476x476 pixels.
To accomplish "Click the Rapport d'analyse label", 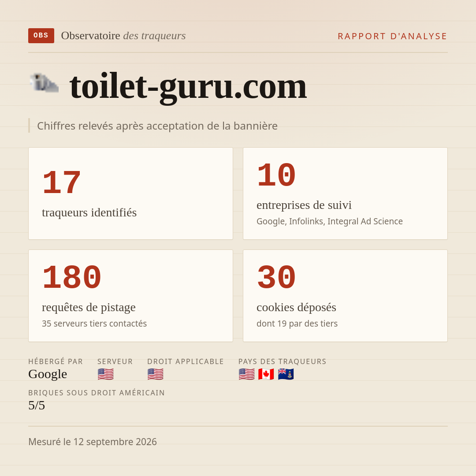I will [393, 36].
